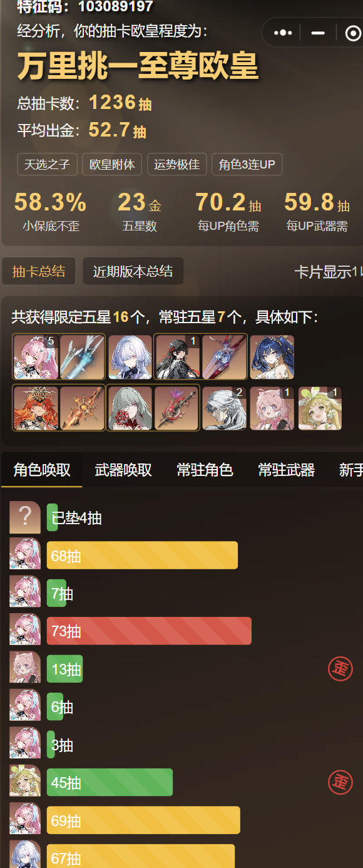
Task: Open the 常驻武器 tab
Action: point(286,470)
